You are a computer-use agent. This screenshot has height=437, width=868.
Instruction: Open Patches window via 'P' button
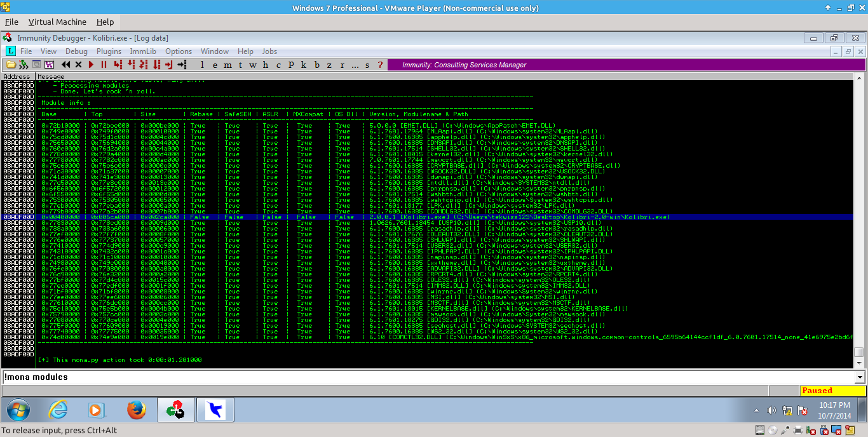291,65
